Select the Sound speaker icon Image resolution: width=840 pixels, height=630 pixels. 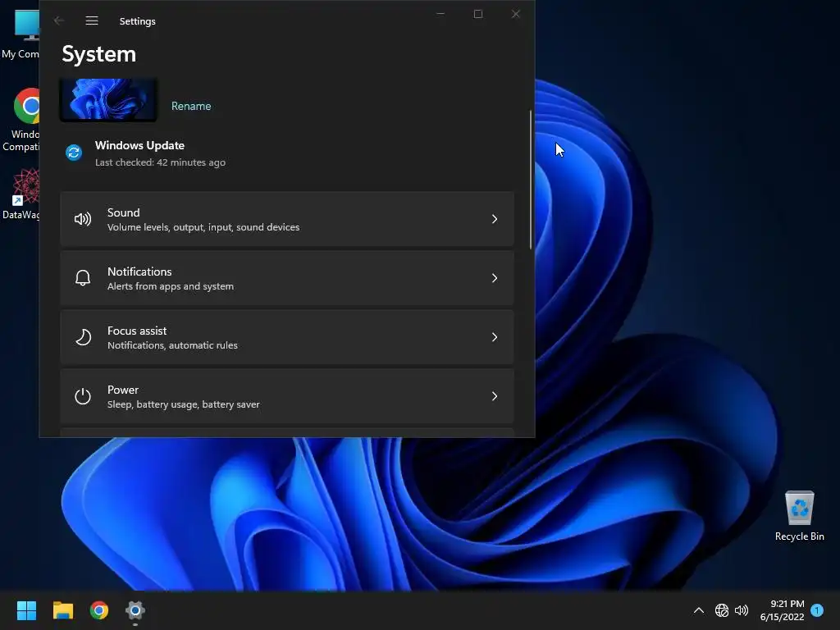click(x=83, y=219)
